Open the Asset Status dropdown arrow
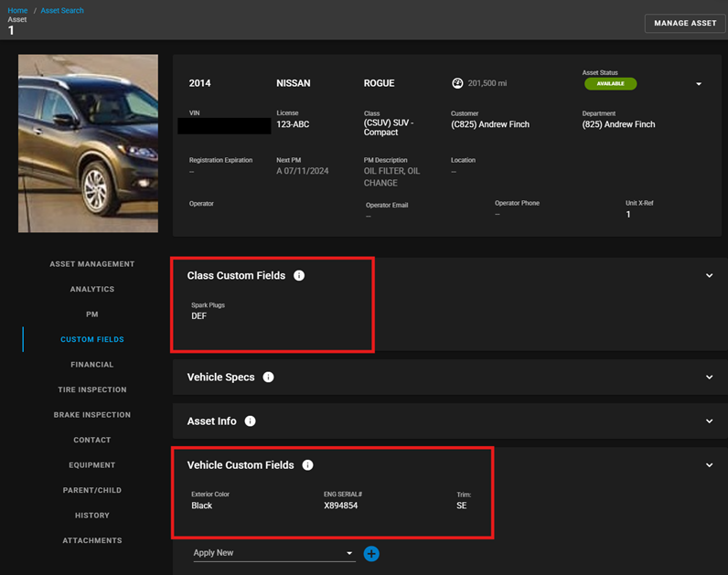Viewport: 728px width, 575px height. (x=699, y=84)
